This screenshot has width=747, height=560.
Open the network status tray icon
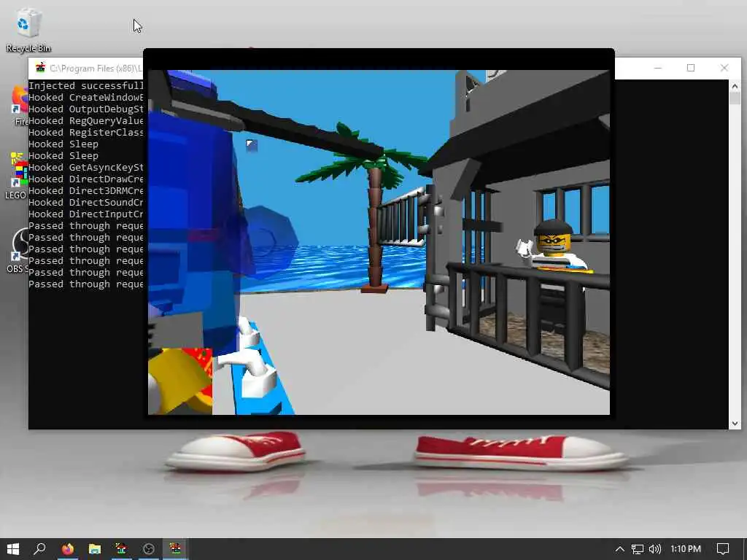click(x=637, y=549)
